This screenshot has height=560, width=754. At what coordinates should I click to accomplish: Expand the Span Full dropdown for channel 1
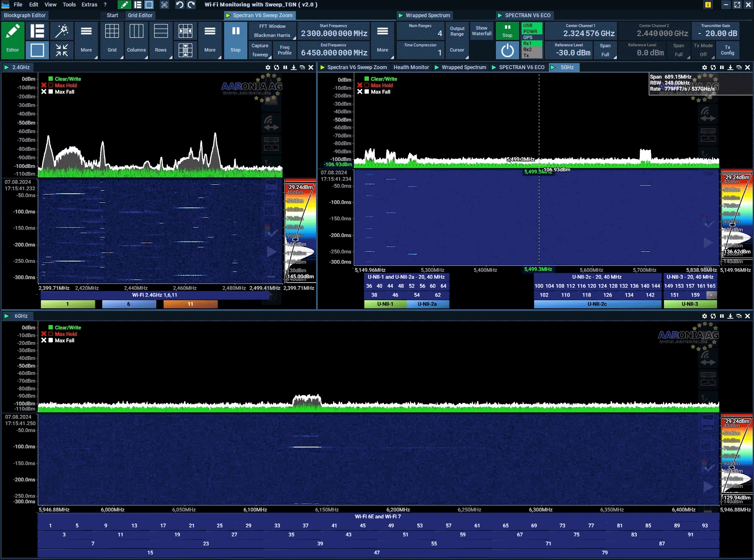pos(605,50)
